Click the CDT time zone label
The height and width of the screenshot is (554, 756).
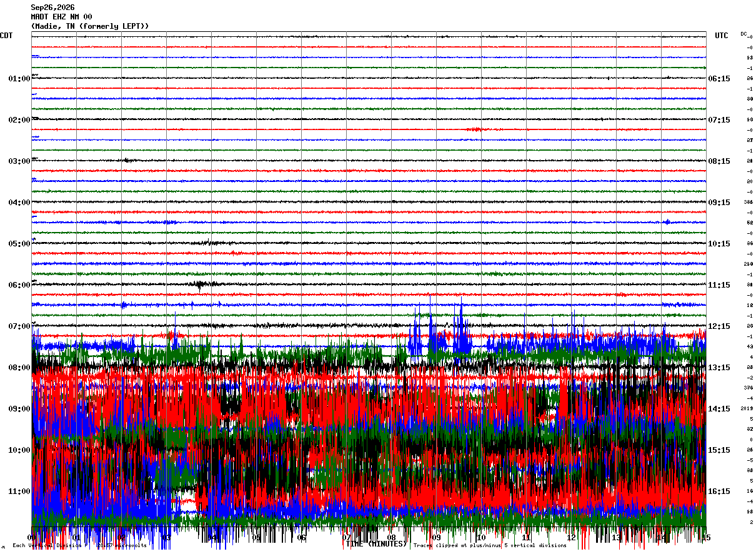(x=6, y=36)
